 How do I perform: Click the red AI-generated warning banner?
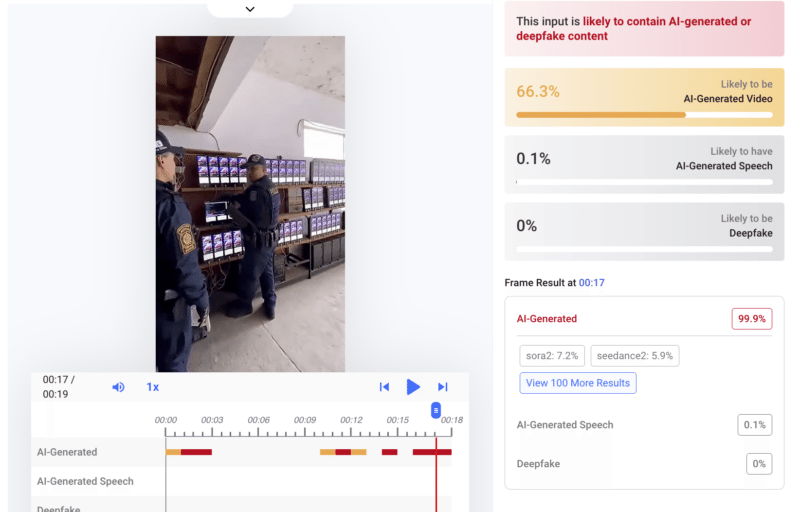point(644,29)
